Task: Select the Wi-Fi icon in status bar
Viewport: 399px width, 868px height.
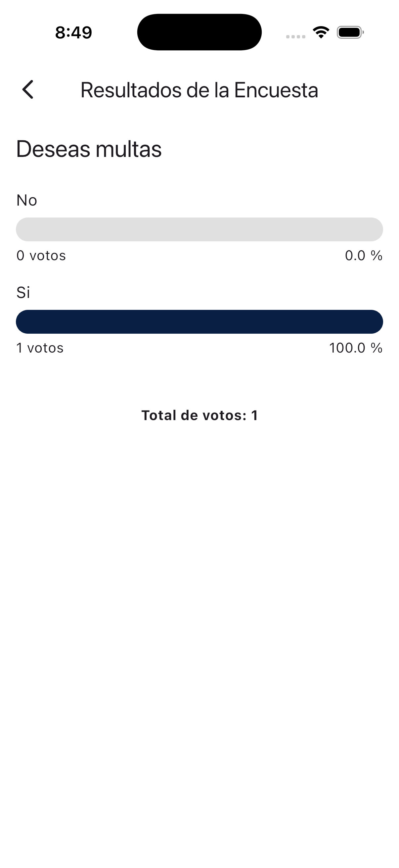Action: click(x=320, y=32)
